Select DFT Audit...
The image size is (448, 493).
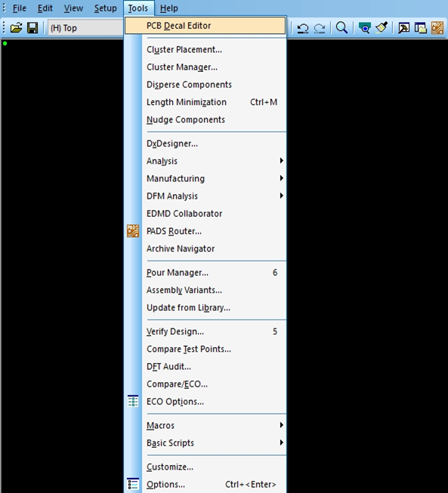click(x=205, y=367)
